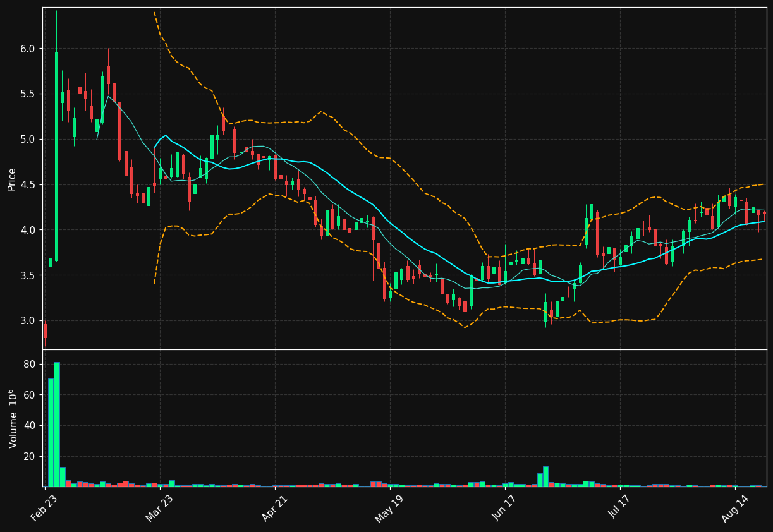
Task: Click the 3.0 price axis label
Action: 29,321
